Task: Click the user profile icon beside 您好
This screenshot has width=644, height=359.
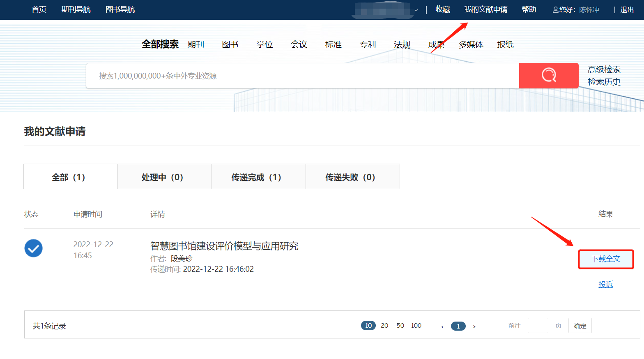Action: (555, 10)
